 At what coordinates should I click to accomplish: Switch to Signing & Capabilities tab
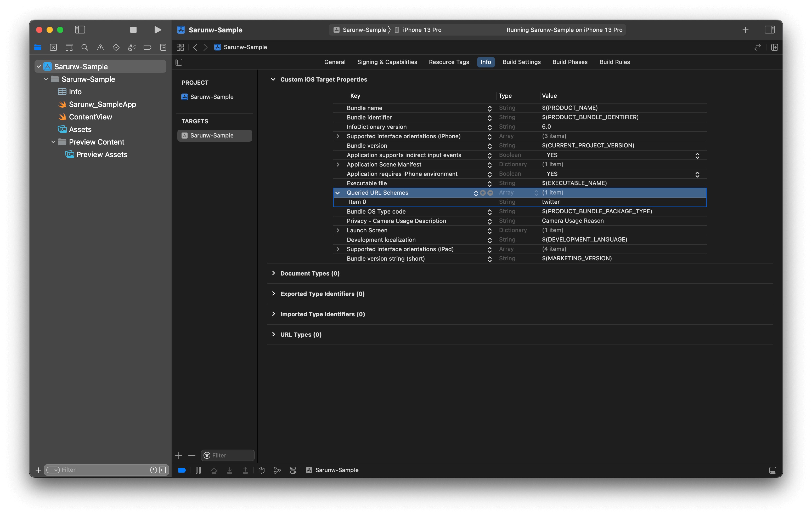tap(387, 62)
